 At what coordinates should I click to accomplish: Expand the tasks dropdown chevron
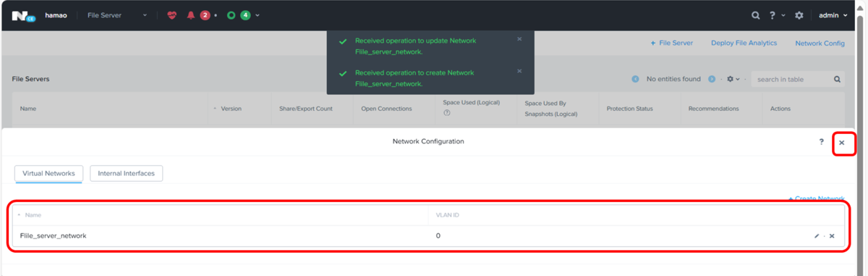point(258,15)
